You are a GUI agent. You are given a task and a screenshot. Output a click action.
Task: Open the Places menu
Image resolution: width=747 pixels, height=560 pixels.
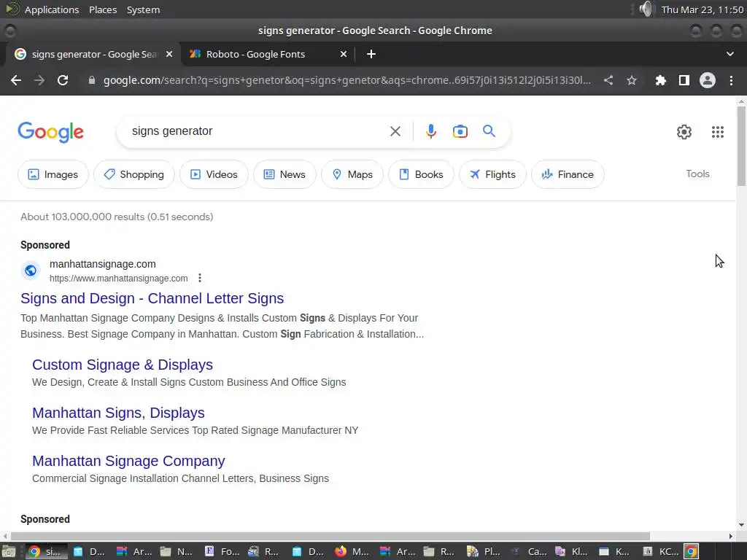[x=103, y=9]
